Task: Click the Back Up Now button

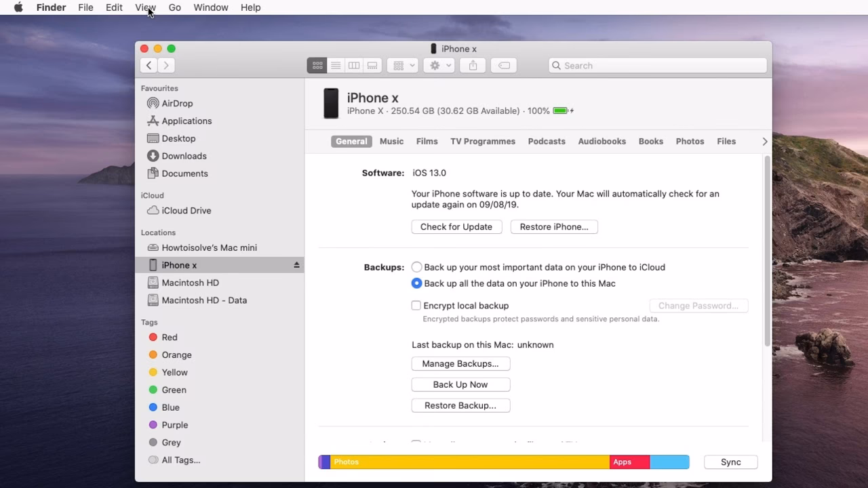Action: tap(460, 384)
